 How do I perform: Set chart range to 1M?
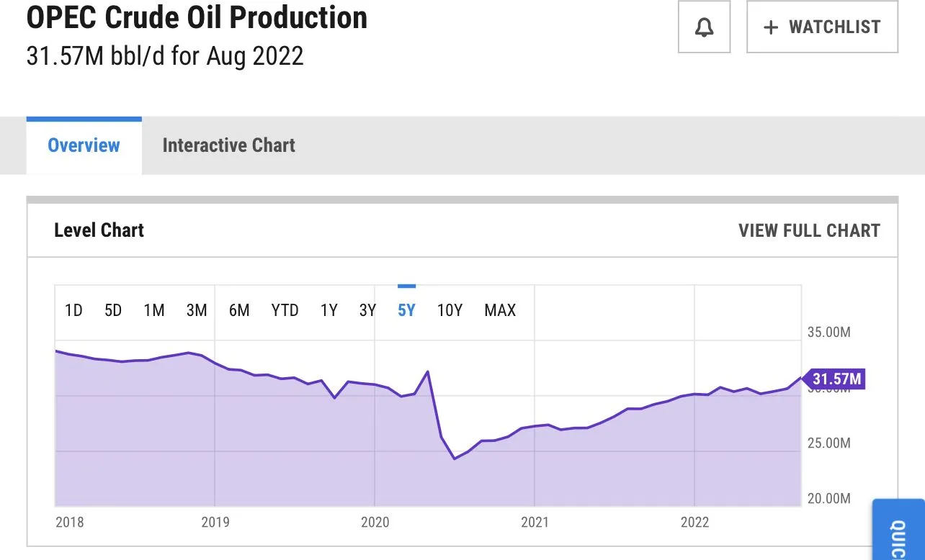point(154,310)
